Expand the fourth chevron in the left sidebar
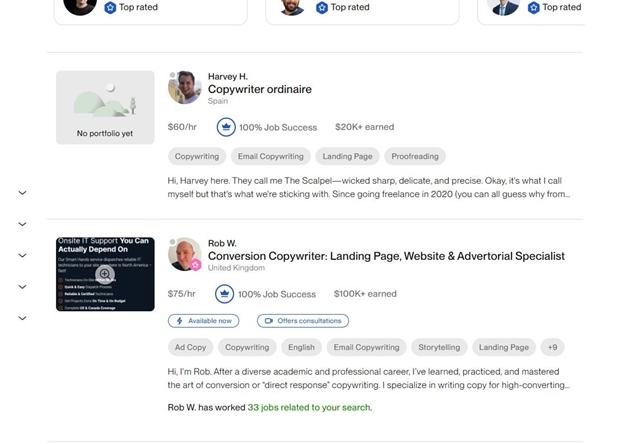Screen dimensions: 624x444 point(23,287)
